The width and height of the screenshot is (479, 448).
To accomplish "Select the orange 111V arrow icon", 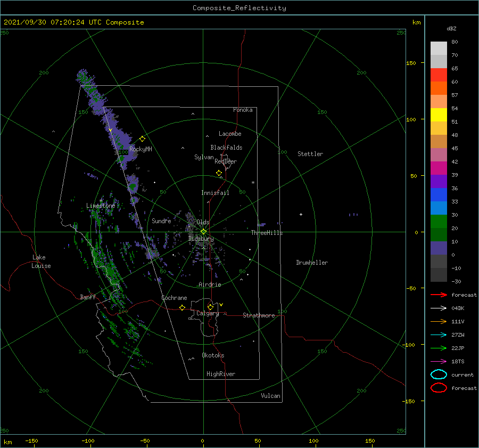I will coord(439,321).
